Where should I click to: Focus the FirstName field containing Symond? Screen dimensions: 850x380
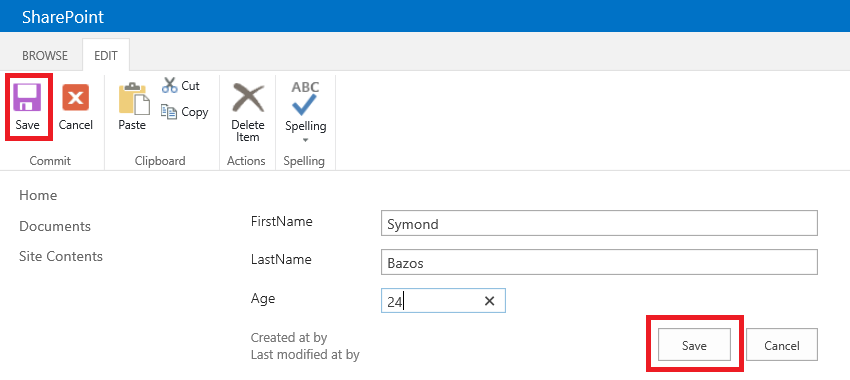click(x=599, y=223)
